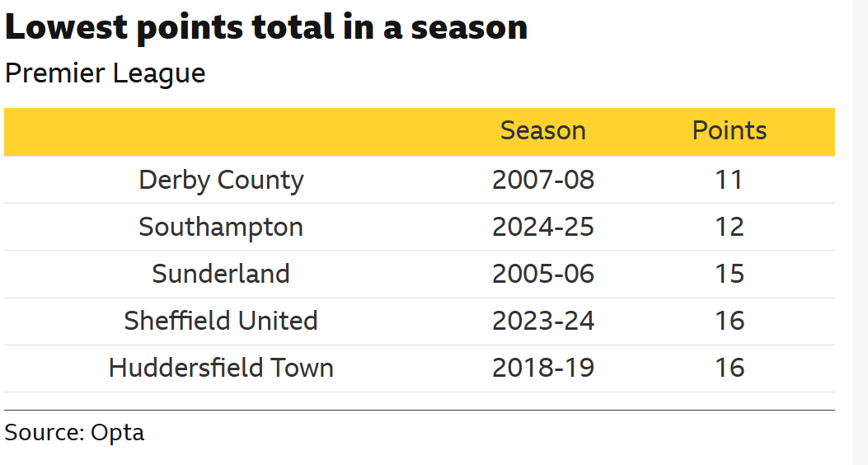Click the Season column header

pyautogui.click(x=542, y=131)
